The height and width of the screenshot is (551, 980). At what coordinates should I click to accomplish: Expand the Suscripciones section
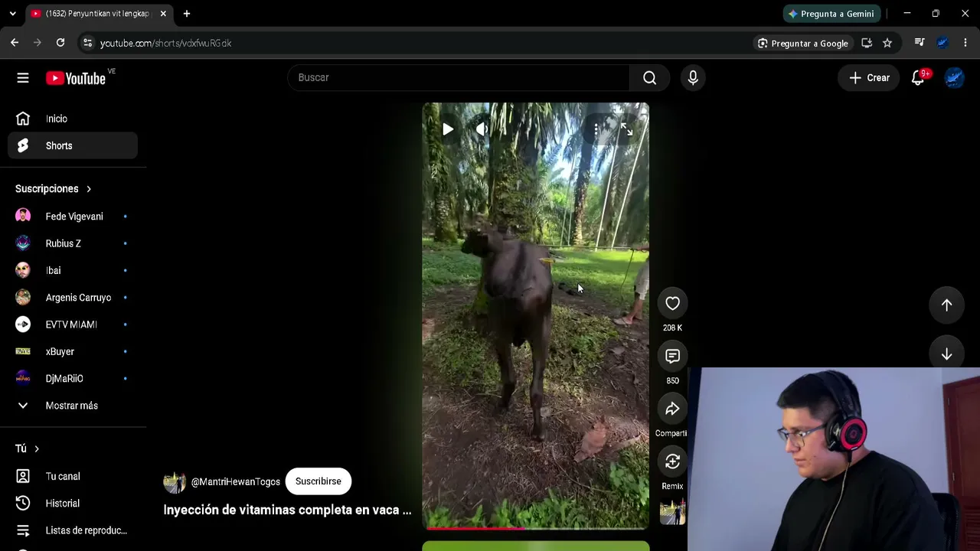coord(54,188)
